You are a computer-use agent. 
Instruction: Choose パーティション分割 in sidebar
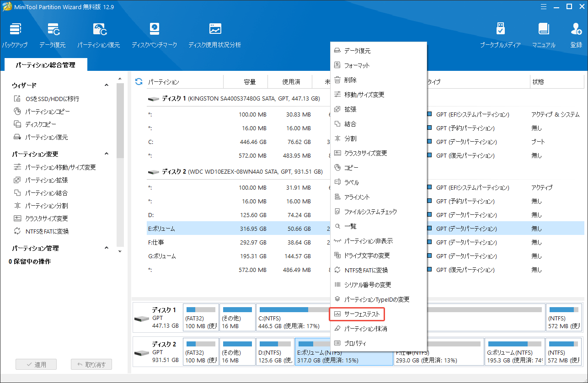(40, 206)
